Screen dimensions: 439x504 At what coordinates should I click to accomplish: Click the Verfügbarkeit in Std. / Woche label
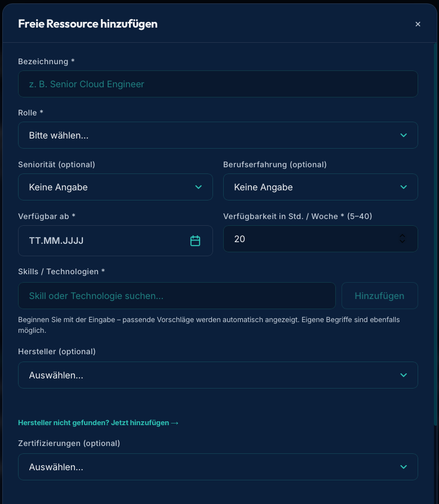tap(298, 216)
